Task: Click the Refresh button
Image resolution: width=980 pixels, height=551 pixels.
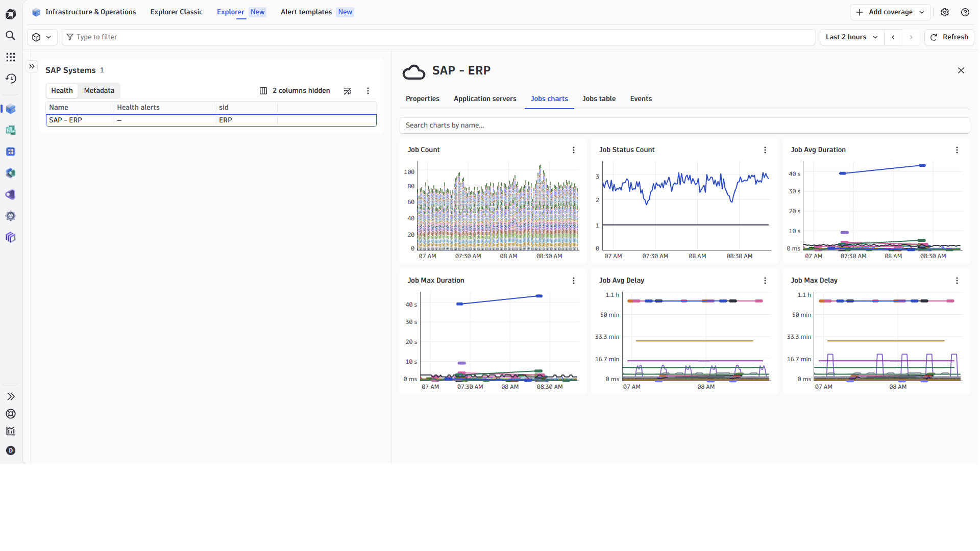Action: [x=949, y=37]
